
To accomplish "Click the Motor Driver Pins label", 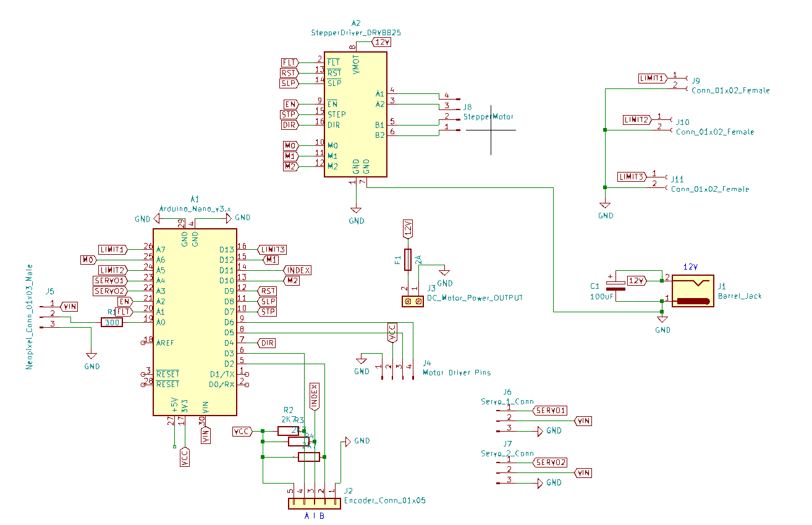I will click(457, 372).
